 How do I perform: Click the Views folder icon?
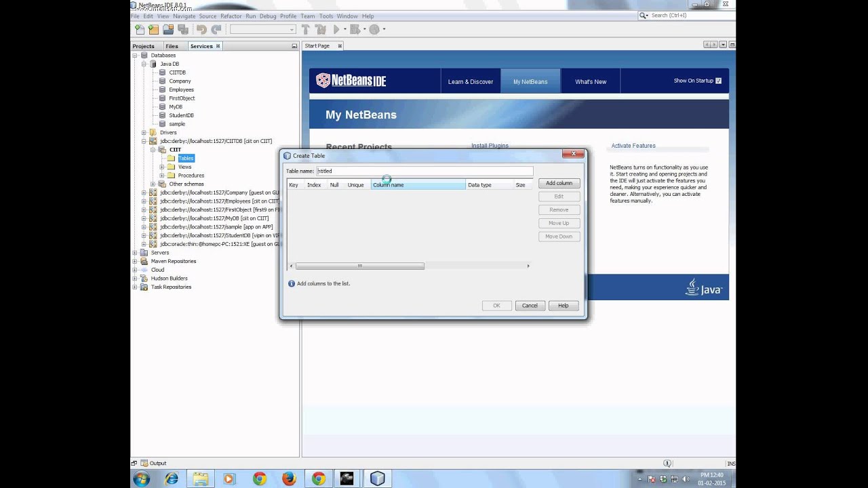[172, 167]
